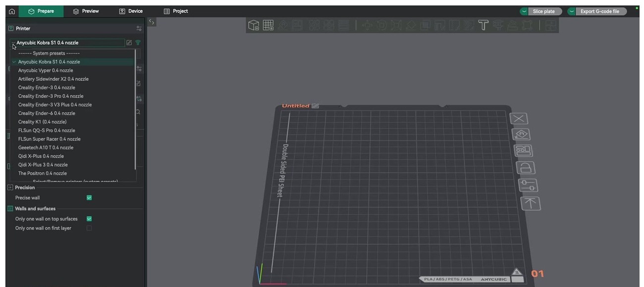
Task: Choose Creality K1 (0.4 nozzle)
Action: 72,122
